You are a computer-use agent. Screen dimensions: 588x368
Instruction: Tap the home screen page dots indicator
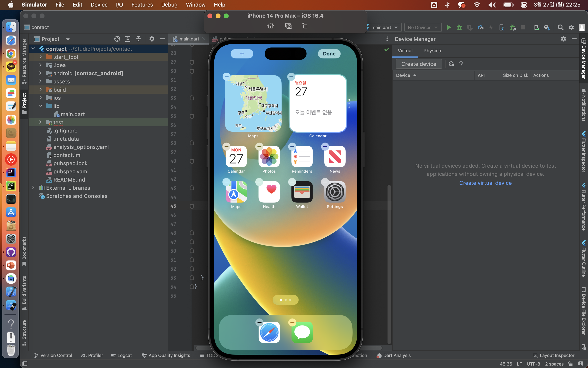coord(285,300)
